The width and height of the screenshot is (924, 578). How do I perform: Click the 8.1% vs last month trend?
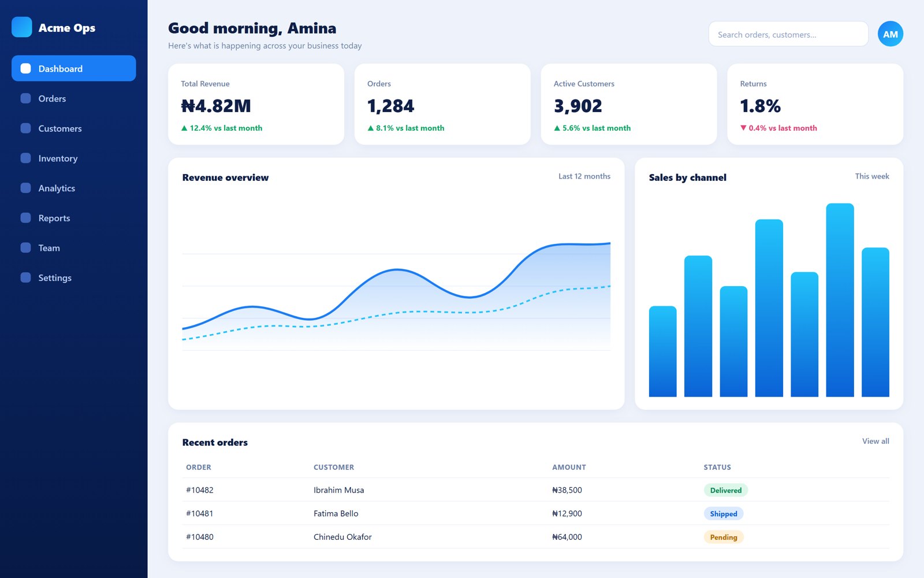click(406, 128)
